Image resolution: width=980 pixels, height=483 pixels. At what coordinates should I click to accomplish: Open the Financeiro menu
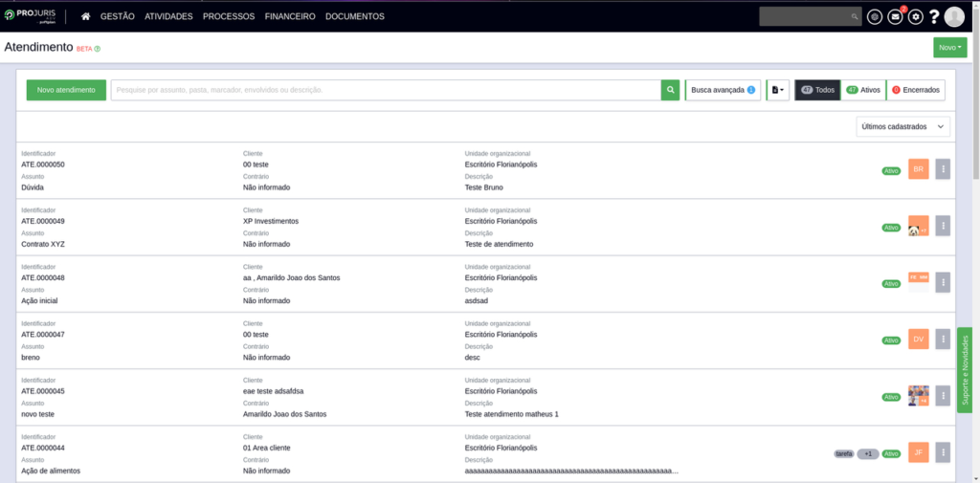tap(290, 16)
